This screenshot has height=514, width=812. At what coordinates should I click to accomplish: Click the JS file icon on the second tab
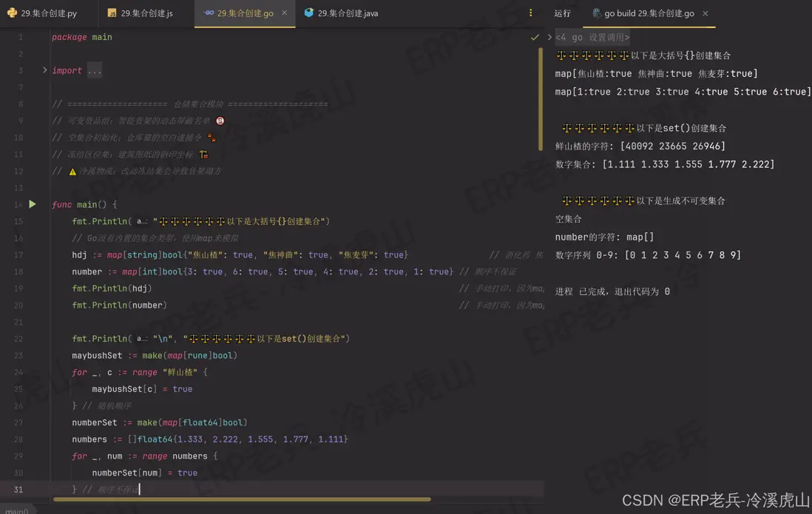(112, 13)
